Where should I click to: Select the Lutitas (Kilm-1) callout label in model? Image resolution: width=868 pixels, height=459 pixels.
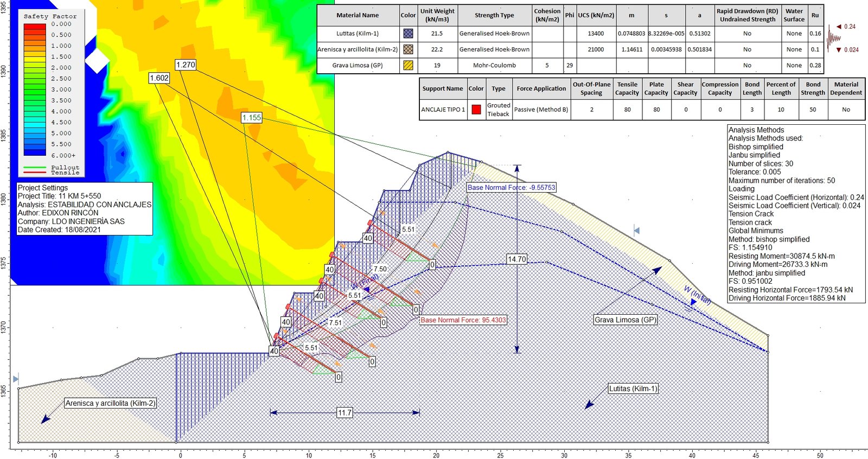[633, 388]
